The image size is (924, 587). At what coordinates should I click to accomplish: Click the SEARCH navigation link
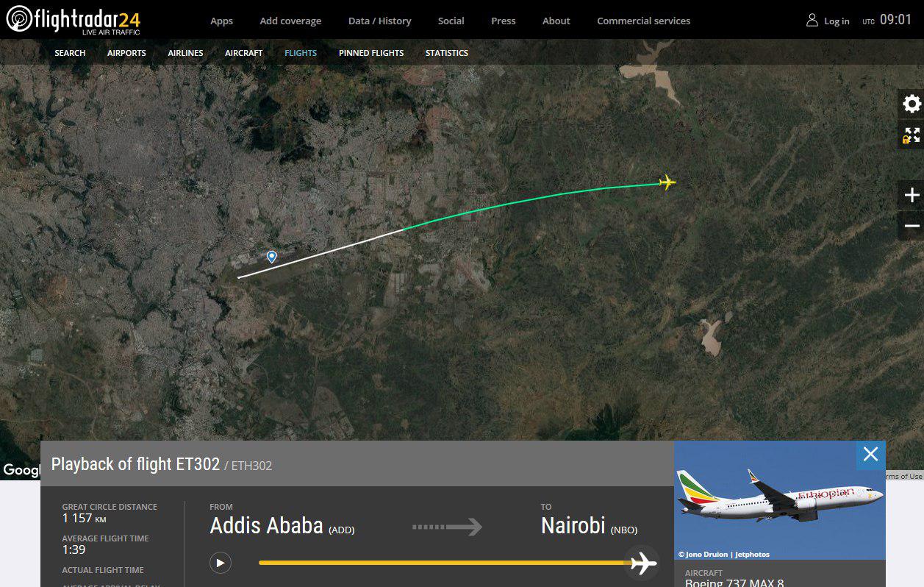pyautogui.click(x=70, y=53)
